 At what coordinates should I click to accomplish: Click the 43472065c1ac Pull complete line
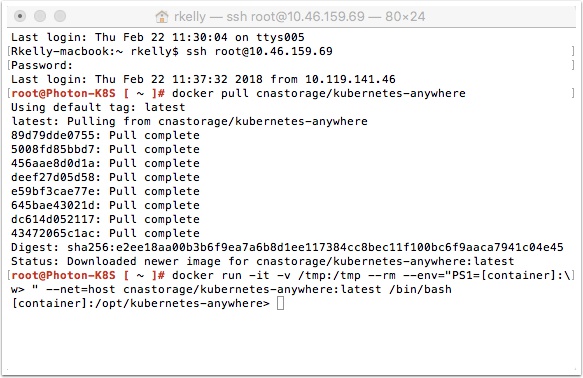coord(105,233)
